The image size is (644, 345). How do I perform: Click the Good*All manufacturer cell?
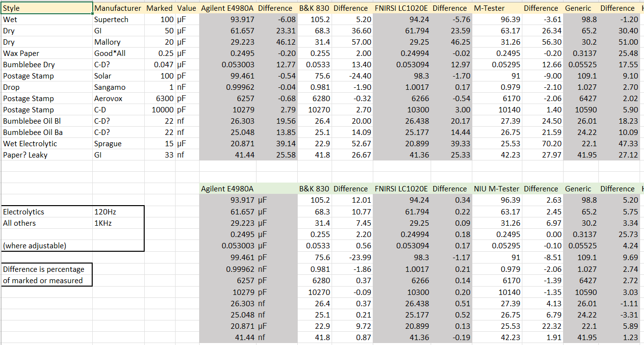[x=118, y=53]
